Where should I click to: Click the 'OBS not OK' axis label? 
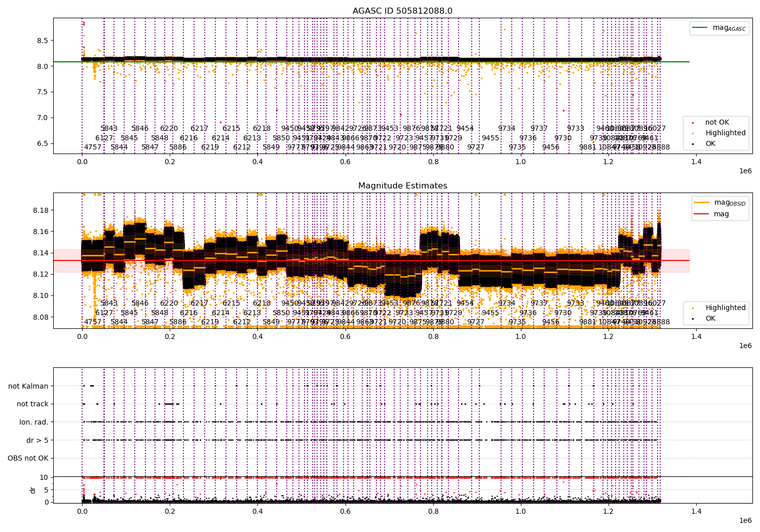pyautogui.click(x=28, y=458)
